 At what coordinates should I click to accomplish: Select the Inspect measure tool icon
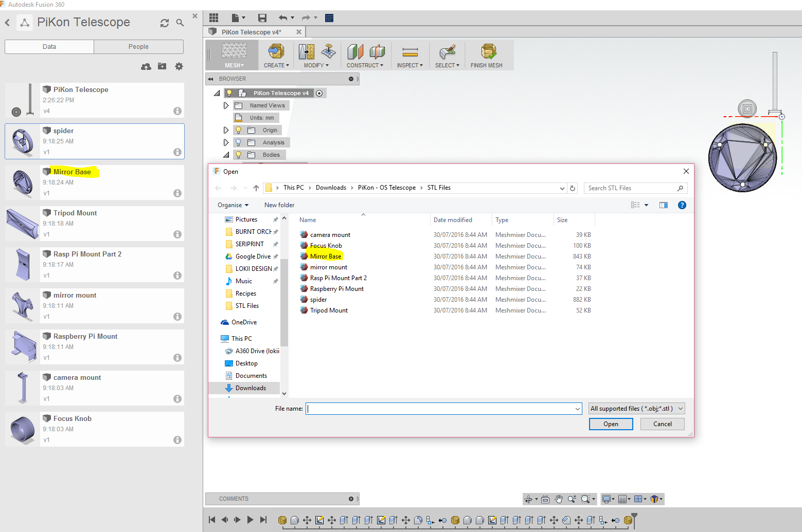(x=409, y=51)
